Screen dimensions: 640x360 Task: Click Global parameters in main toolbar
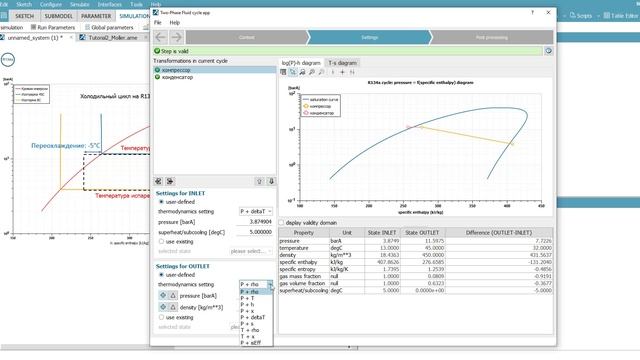click(109, 27)
